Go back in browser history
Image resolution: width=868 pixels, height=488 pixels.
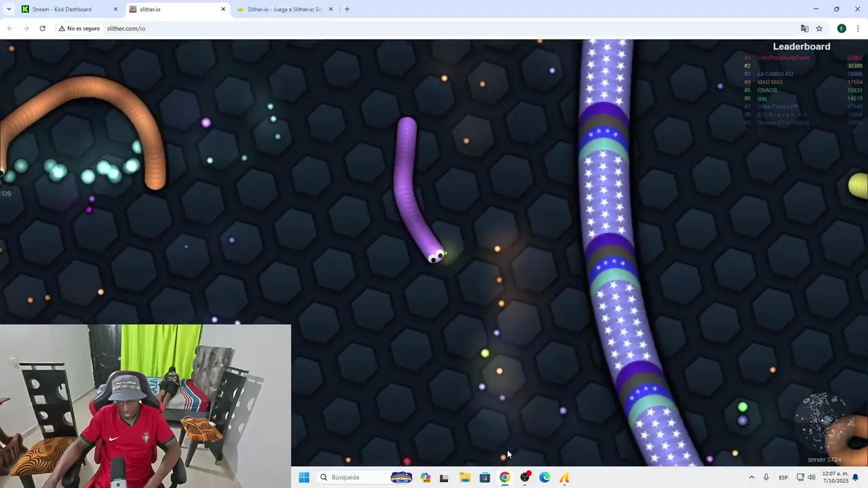click(9, 28)
